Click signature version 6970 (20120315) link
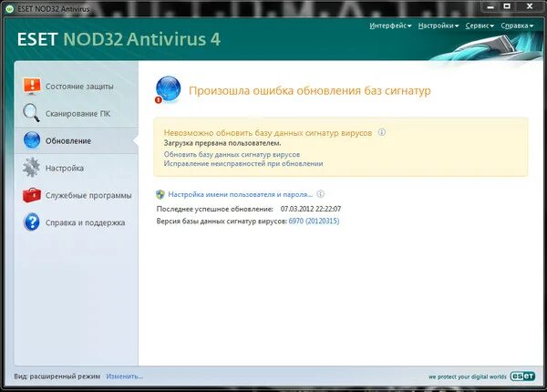 (314, 221)
